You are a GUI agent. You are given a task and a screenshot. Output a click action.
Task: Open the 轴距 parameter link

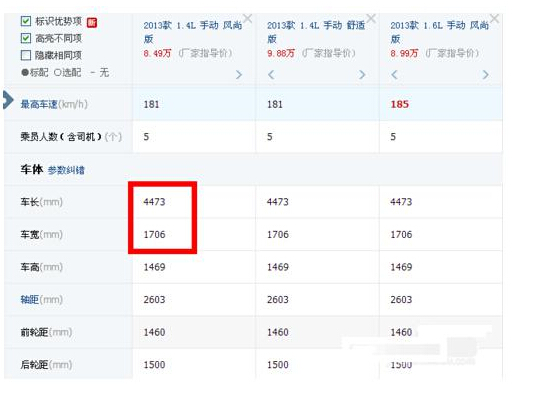click(30, 299)
